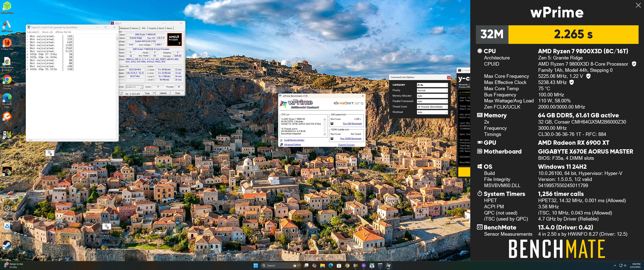Click the Install Missing Libraries link
Screen dimensions: 644x270
pyautogui.click(x=294, y=140)
